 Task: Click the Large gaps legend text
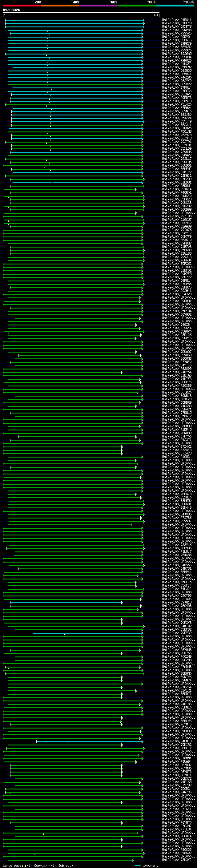point(38,866)
